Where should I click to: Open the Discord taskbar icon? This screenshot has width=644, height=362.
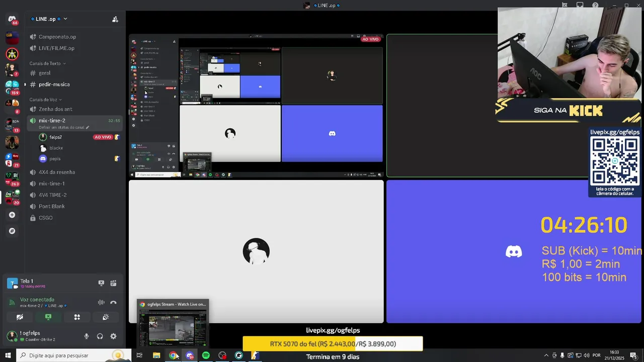(190, 355)
